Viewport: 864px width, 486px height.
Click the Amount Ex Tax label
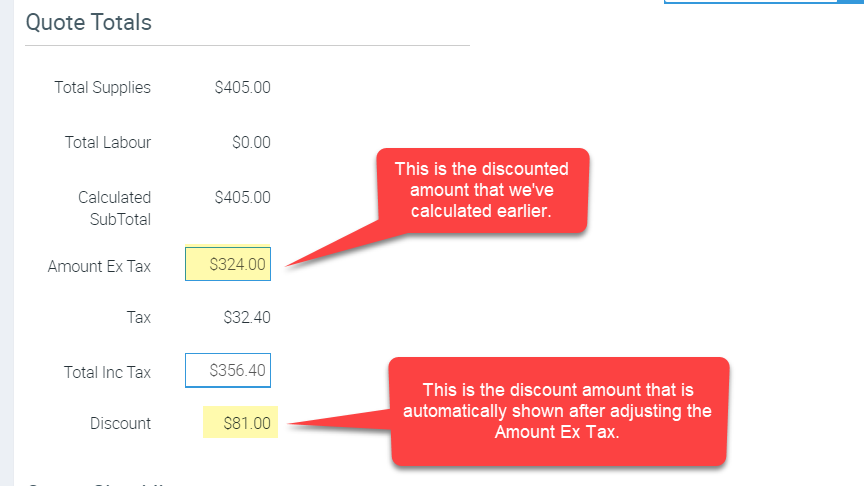(99, 266)
